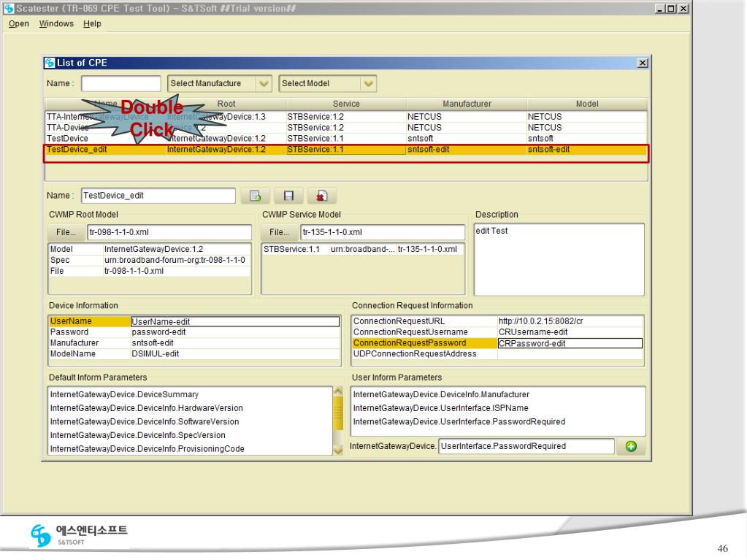Click the tr-135-1-1-0.xml file path field
Image resolution: width=747 pixels, height=560 pixels.
[x=383, y=232]
